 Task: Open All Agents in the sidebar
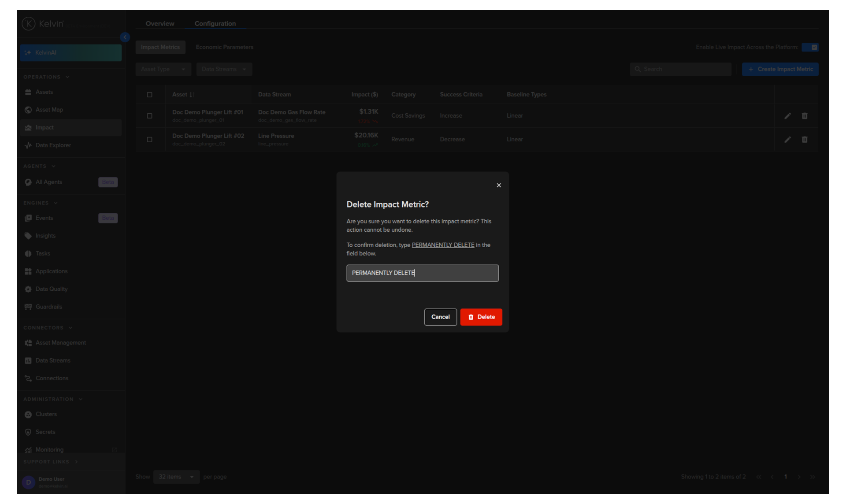click(70, 182)
